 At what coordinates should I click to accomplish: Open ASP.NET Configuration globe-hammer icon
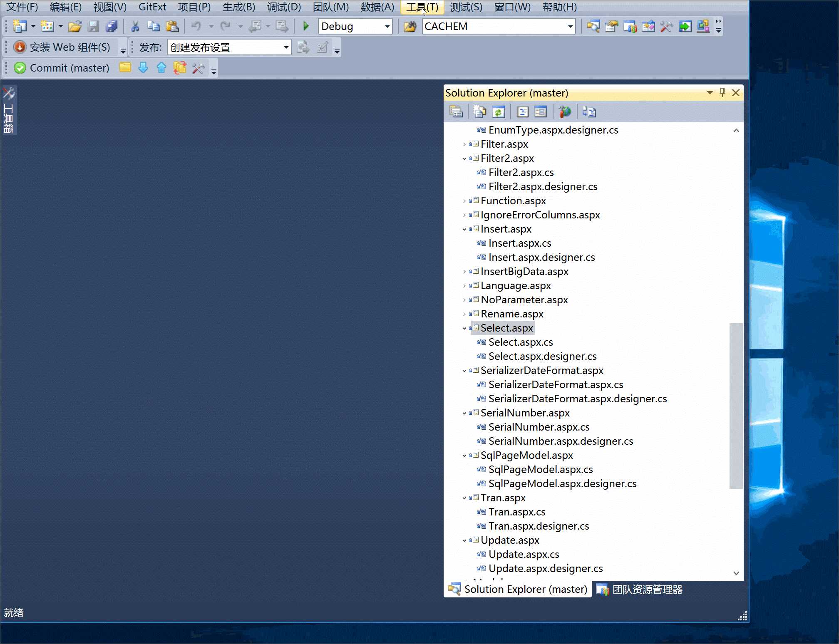pos(565,112)
